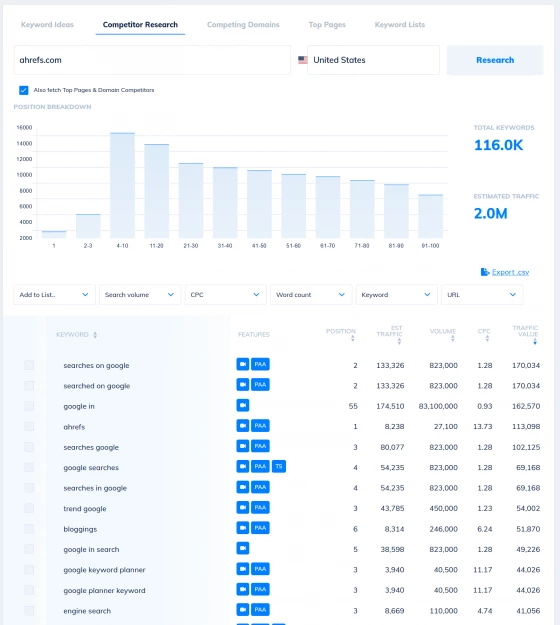Click the ahrefs.com domain input field
This screenshot has width=560, height=625.
[152, 60]
